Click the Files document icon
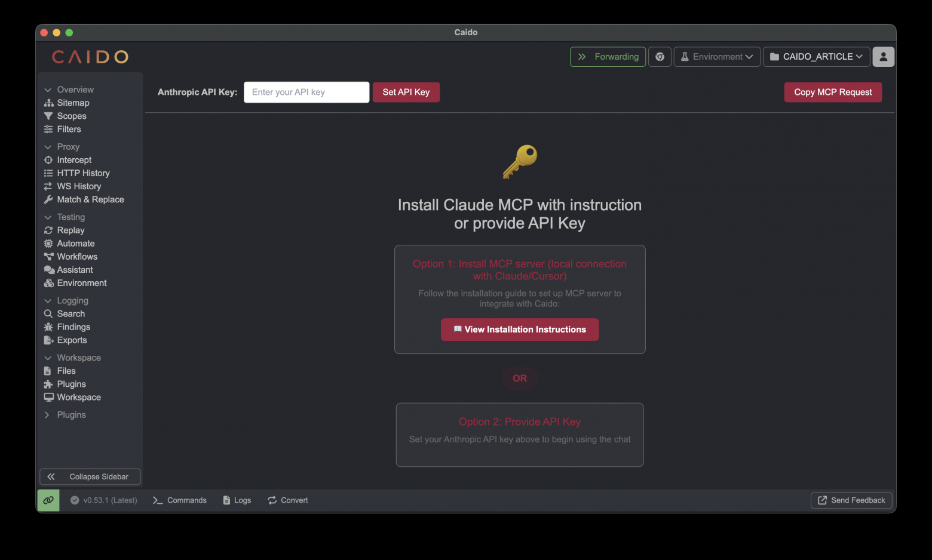The width and height of the screenshot is (932, 560). point(48,371)
